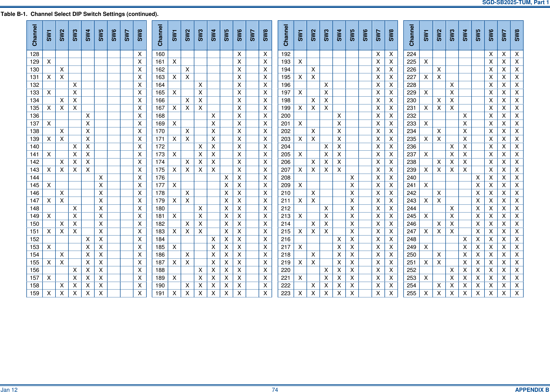
Task: Click the channel 248 cell
Action: click(x=411, y=239)
